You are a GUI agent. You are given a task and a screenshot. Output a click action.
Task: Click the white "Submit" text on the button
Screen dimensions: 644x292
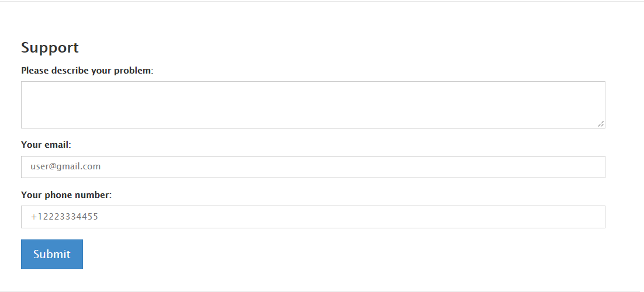coord(52,254)
